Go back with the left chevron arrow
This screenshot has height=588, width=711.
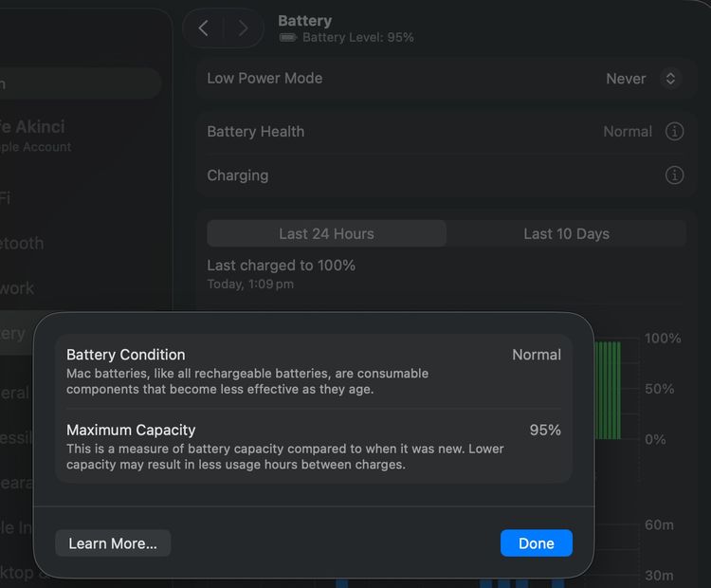point(204,28)
